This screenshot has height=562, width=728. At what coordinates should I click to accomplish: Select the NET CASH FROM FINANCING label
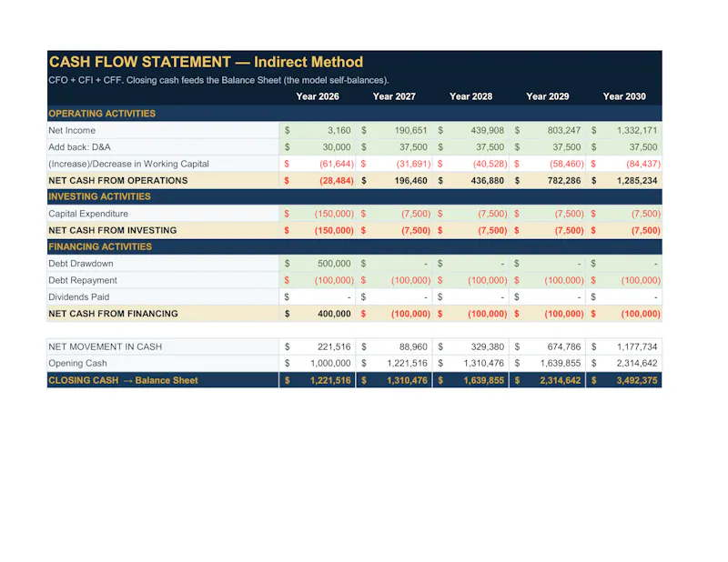[x=113, y=314]
